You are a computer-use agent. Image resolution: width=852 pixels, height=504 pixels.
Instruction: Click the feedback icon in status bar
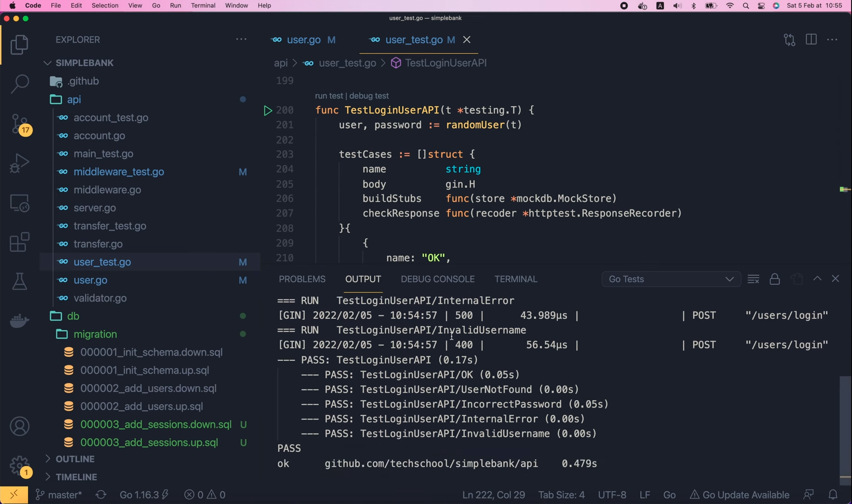[x=809, y=495]
